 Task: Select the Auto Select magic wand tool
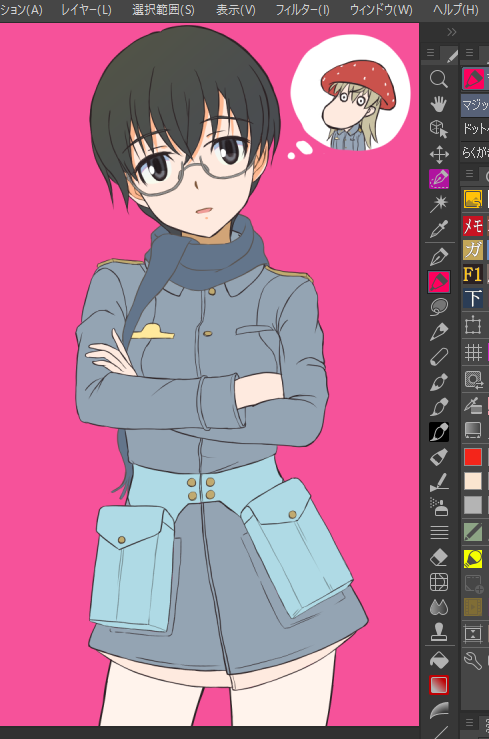pos(439,204)
